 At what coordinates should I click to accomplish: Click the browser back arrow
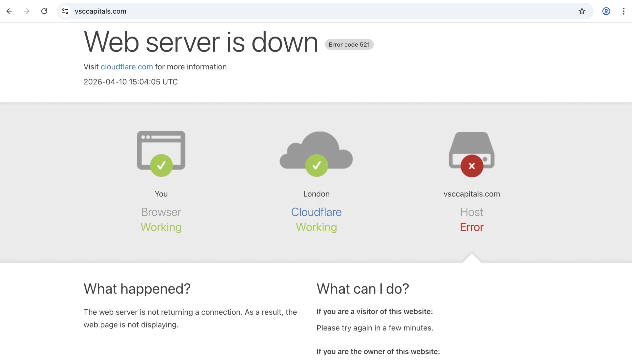9,11
